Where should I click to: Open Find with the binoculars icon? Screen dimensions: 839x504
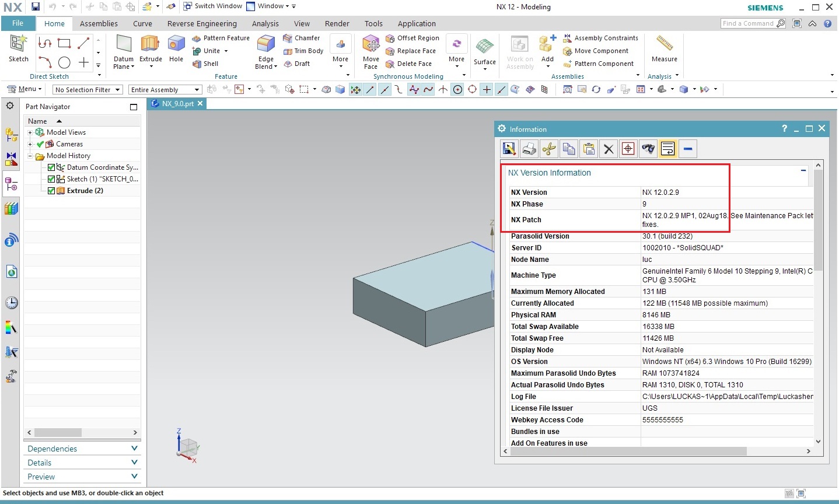[x=648, y=149]
